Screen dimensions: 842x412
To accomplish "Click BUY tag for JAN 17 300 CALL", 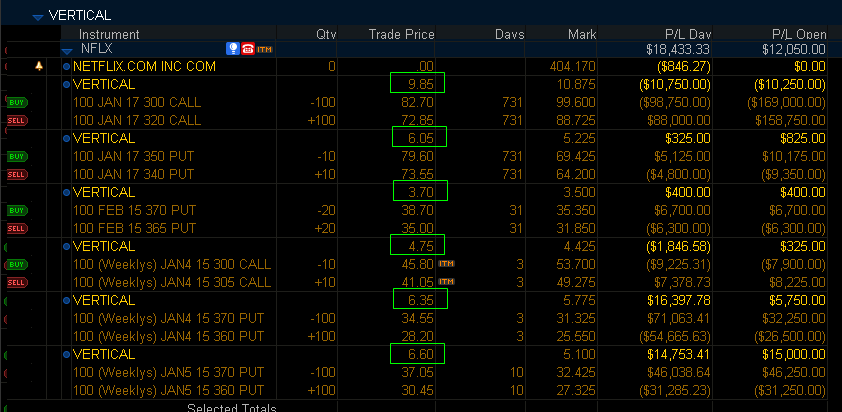I will pyautogui.click(x=17, y=102).
